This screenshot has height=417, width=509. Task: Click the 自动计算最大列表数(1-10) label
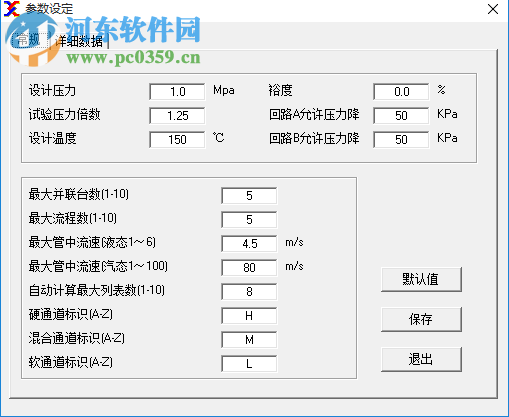point(97,290)
